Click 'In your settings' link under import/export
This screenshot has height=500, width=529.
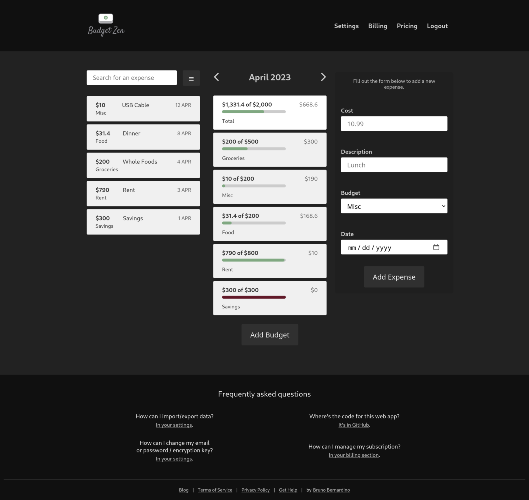174,425
